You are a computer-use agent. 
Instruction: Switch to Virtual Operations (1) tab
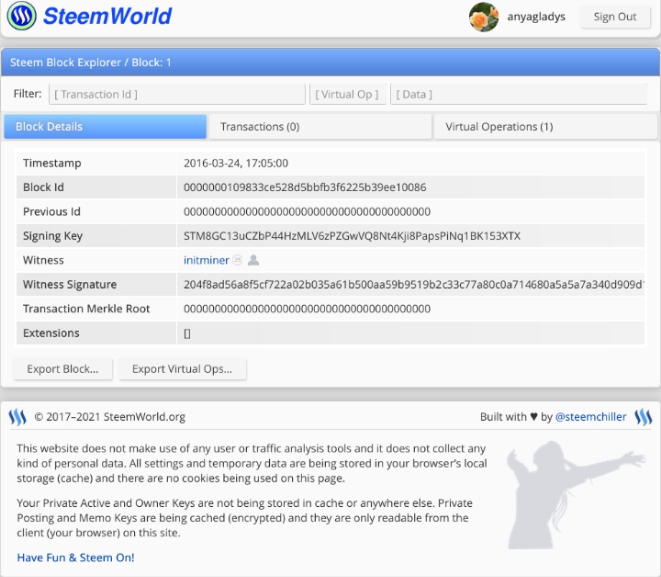coord(545,126)
